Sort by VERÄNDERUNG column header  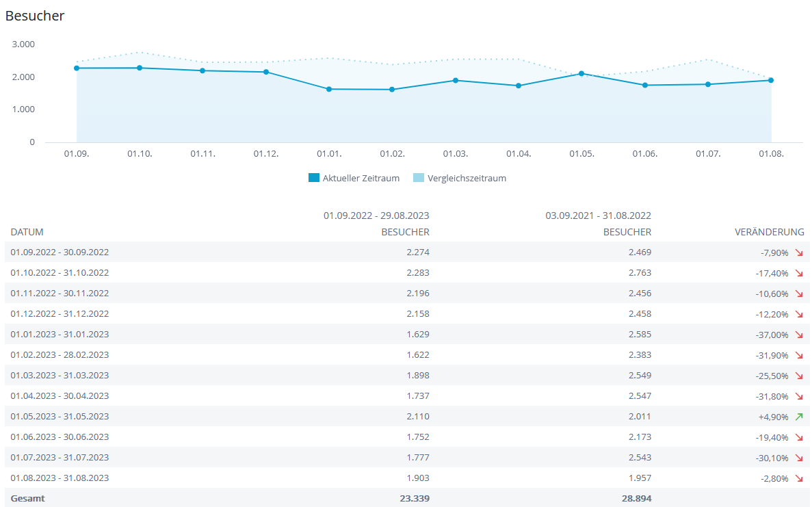coord(769,232)
